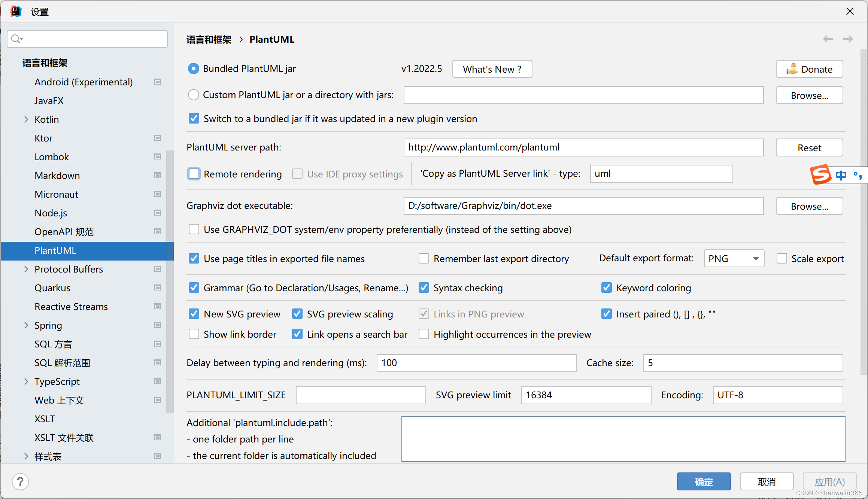The image size is (868, 499).
Task: Click project-level settings icon next to Quarkus
Action: click(x=158, y=287)
